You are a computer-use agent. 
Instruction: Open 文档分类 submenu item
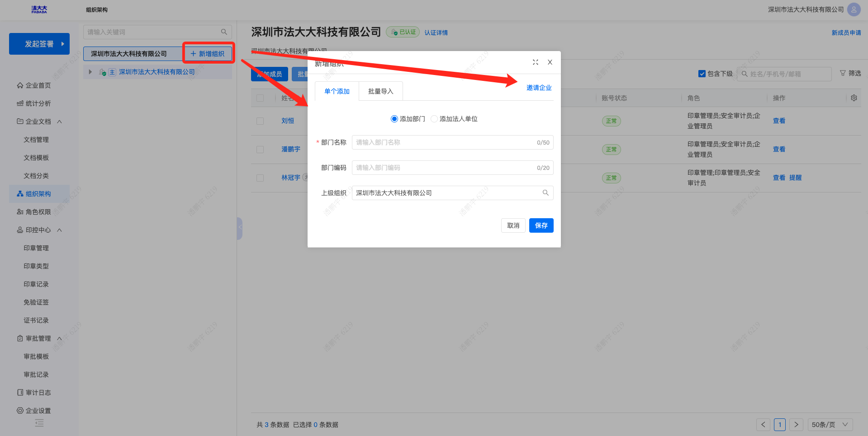(36, 176)
